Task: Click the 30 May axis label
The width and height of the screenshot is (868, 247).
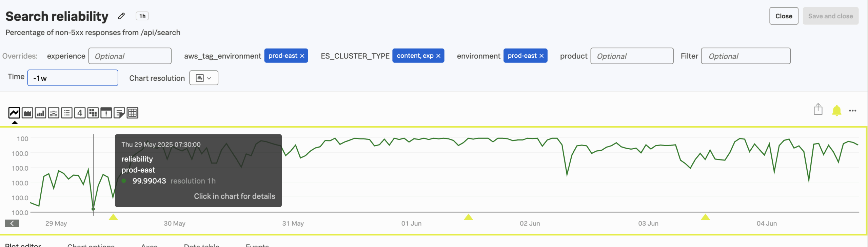Action: point(175,224)
